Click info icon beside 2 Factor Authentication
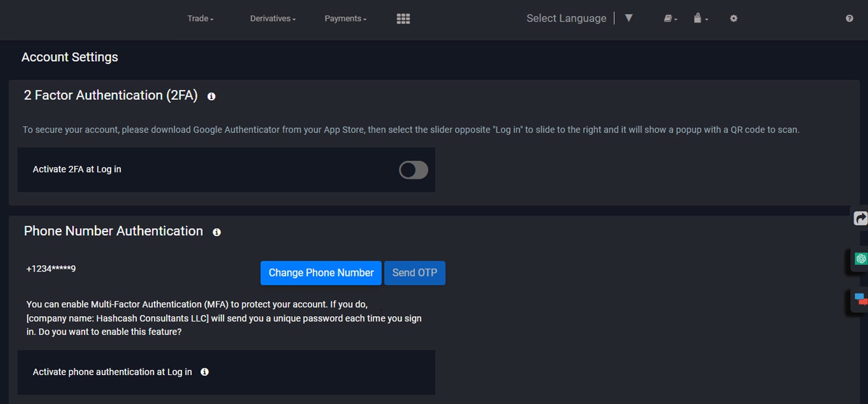The height and width of the screenshot is (404, 868). pyautogui.click(x=212, y=97)
